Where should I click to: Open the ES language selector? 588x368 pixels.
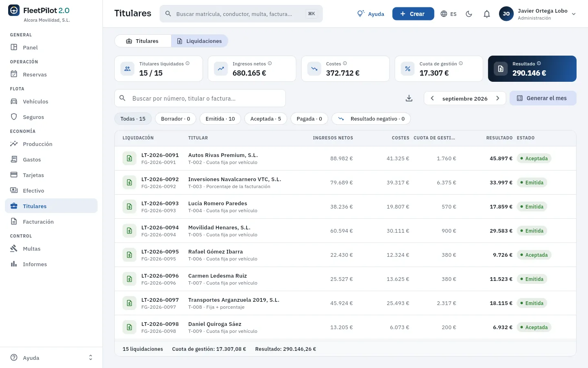tap(448, 14)
